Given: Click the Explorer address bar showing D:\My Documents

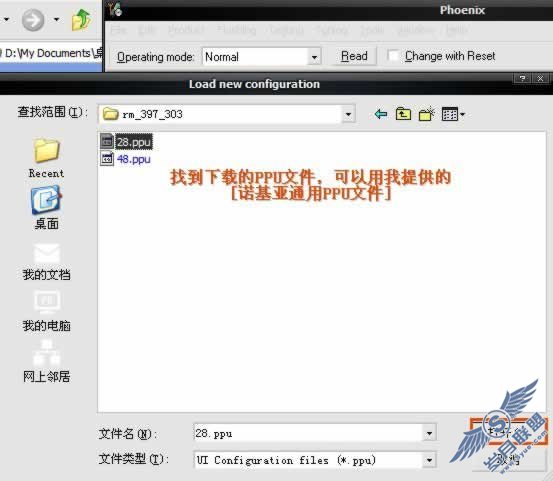Looking at the screenshot, I should [x=51, y=54].
